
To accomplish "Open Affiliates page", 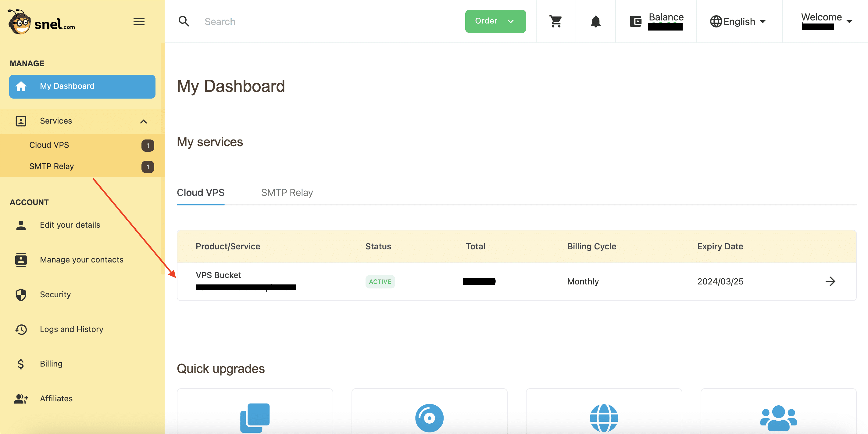I will [x=56, y=399].
